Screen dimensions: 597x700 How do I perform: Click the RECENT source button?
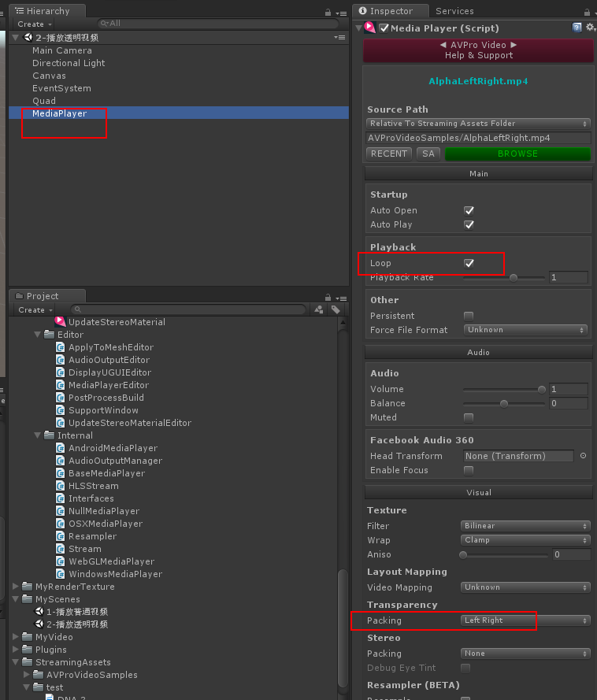point(388,153)
